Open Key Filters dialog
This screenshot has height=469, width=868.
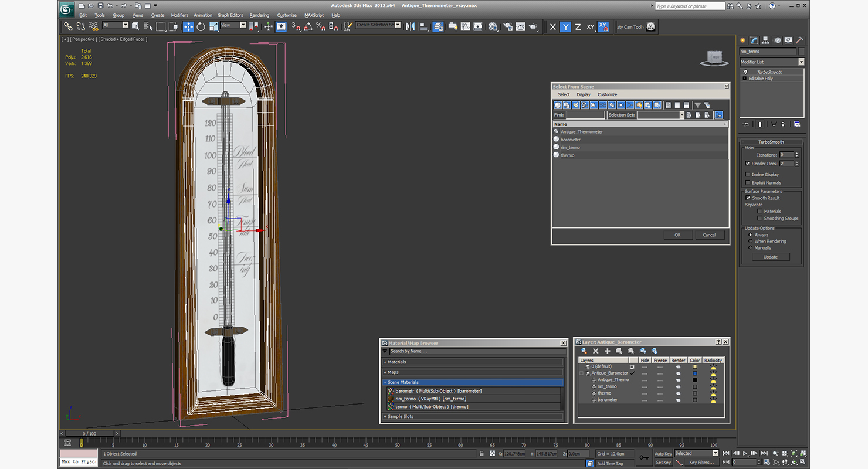[701, 463]
